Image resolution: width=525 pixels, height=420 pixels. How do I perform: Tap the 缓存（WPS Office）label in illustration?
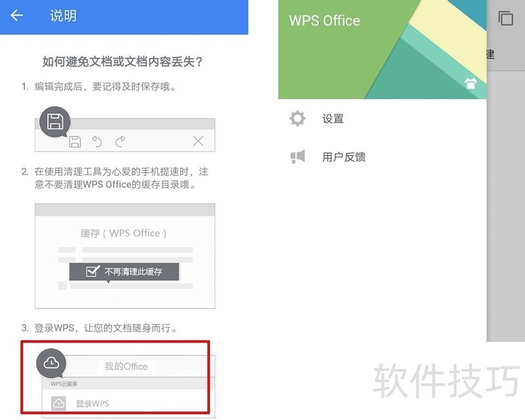pos(123,233)
